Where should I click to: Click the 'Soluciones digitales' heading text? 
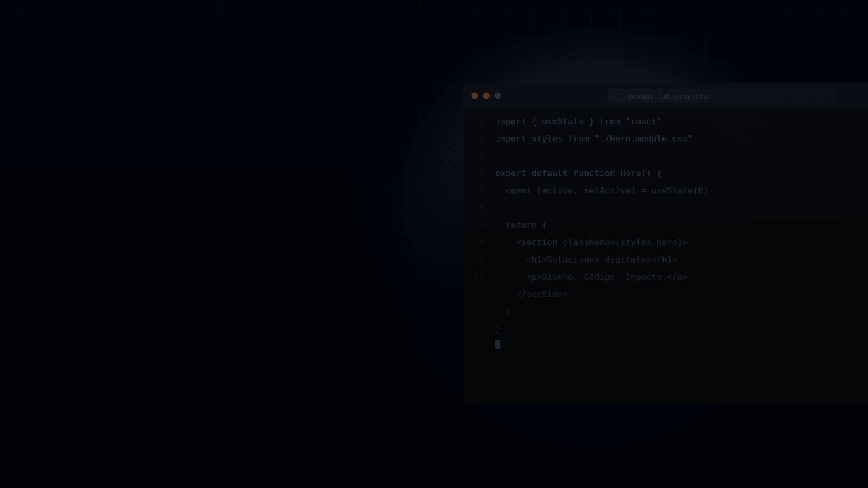tap(599, 260)
